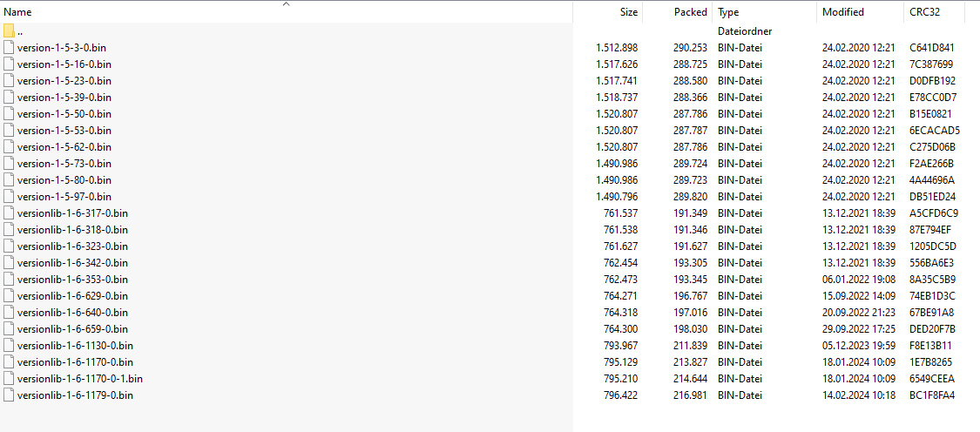Select file icon of version-1-5-62-0.bin
The width and height of the screenshot is (980, 432).
[8, 147]
